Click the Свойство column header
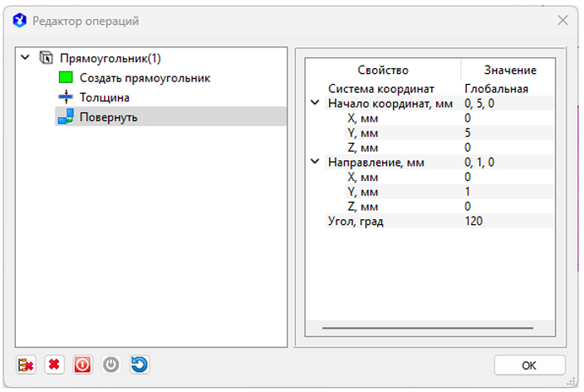The height and width of the screenshot is (392, 584). point(383,71)
